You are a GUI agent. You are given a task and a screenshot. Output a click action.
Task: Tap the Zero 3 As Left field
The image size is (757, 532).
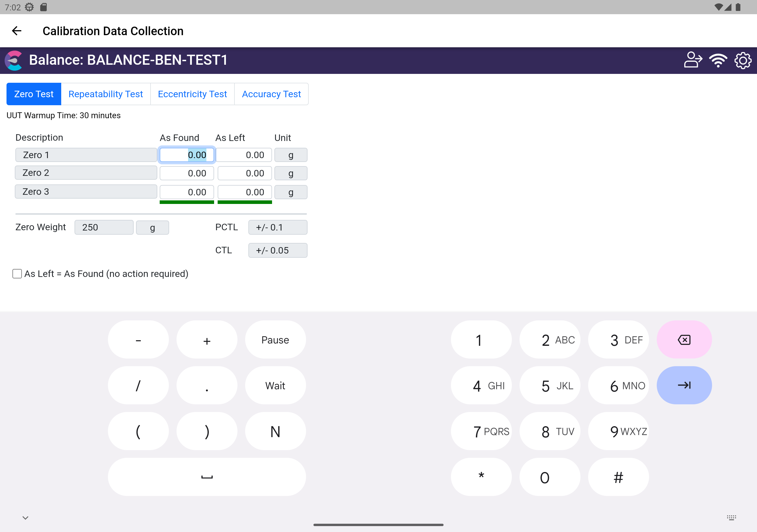coord(245,192)
